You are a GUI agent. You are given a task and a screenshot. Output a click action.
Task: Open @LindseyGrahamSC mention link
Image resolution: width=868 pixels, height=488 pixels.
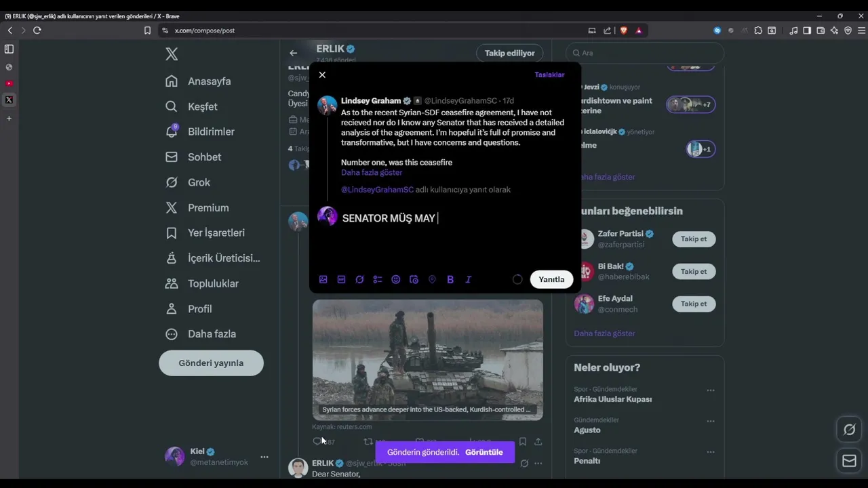pyautogui.click(x=377, y=190)
